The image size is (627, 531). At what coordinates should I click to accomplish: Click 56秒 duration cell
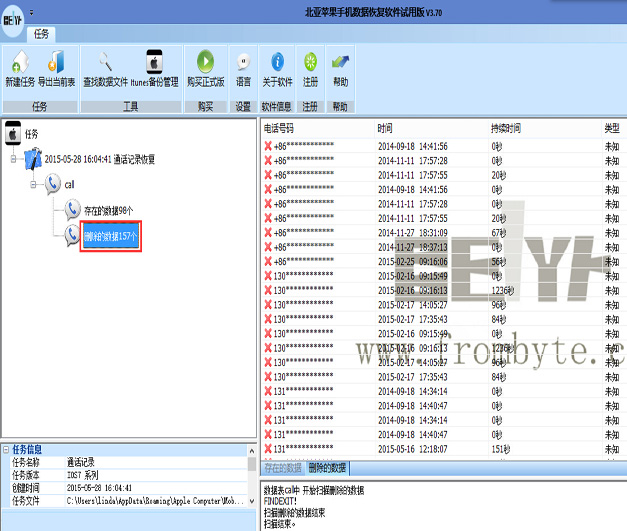pyautogui.click(x=499, y=262)
